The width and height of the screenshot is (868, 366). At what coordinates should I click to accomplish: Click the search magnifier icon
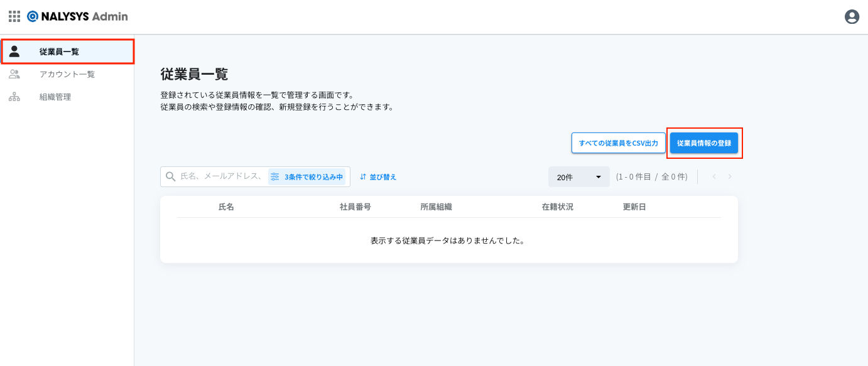click(x=170, y=177)
